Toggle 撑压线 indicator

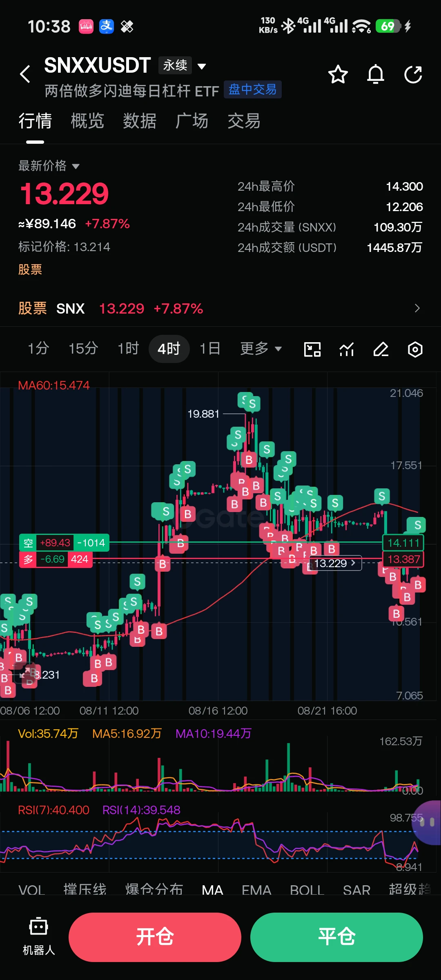pos(85,889)
